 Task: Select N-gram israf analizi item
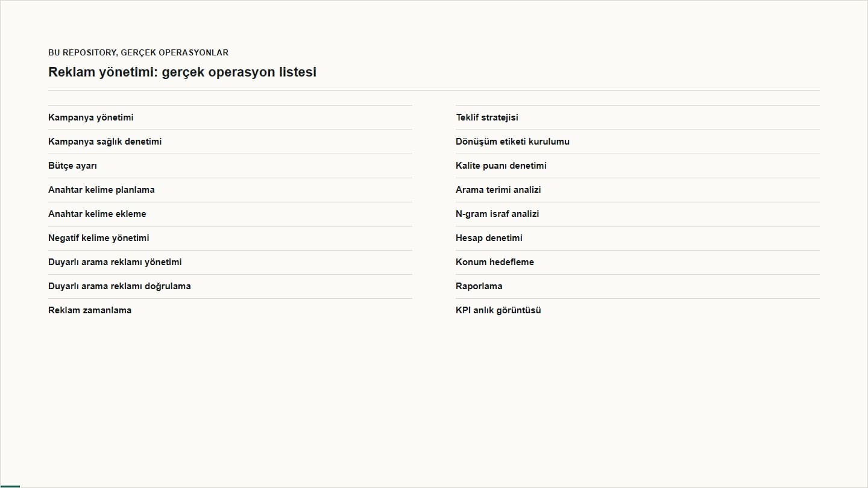pyautogui.click(x=638, y=214)
